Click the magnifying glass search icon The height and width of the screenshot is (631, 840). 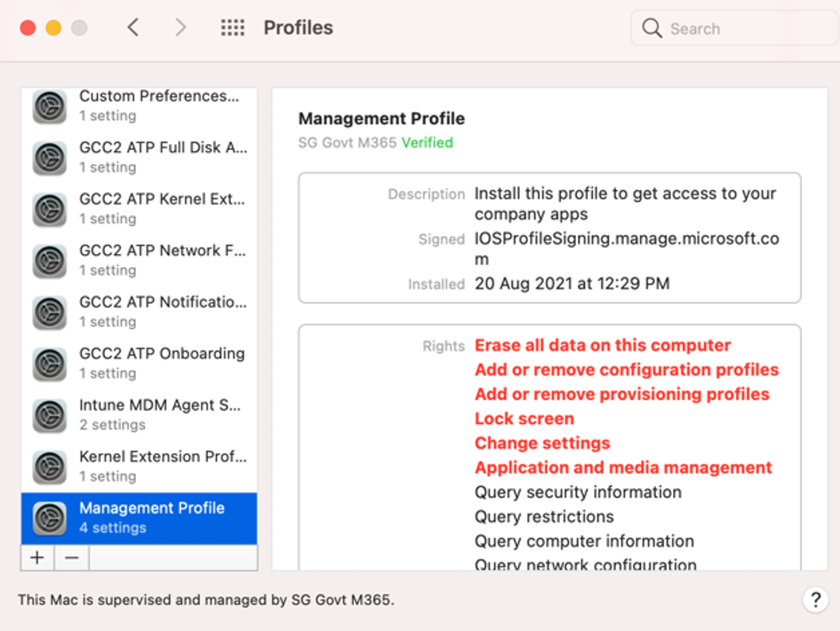click(651, 28)
